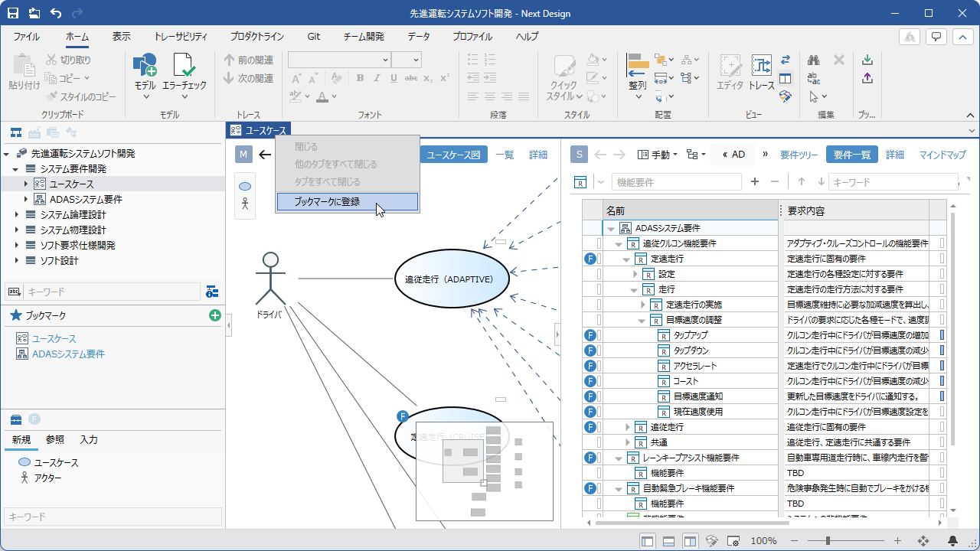Open the font name combo box
The height and width of the screenshot is (551, 980).
pyautogui.click(x=339, y=60)
